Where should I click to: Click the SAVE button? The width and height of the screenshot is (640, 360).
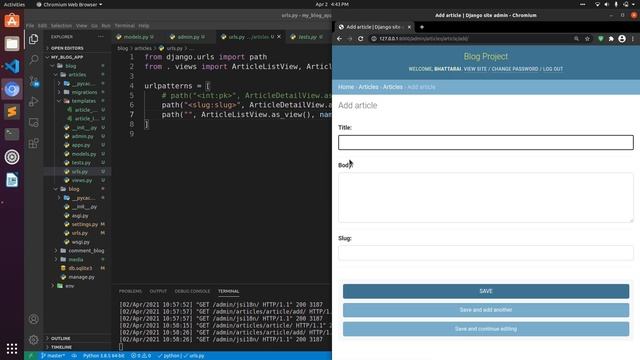[486, 291]
